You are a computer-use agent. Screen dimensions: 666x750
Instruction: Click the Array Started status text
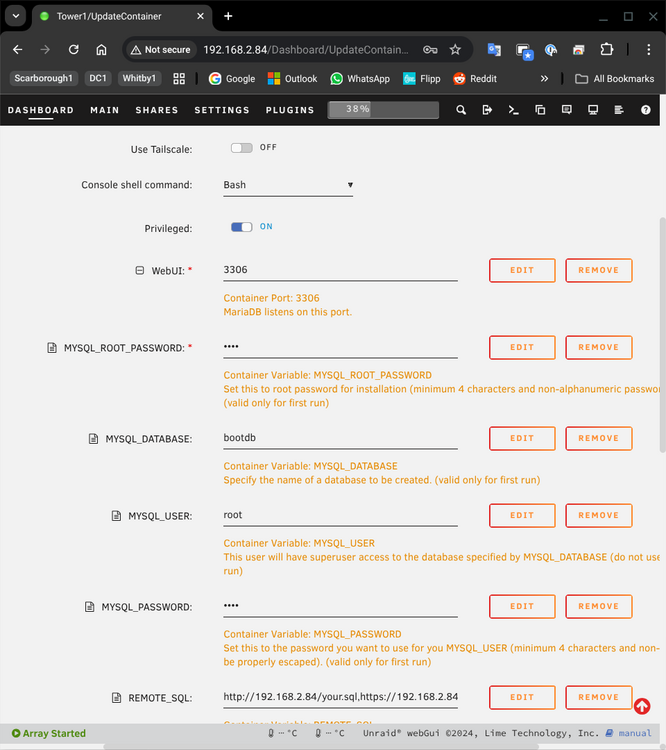coord(49,733)
